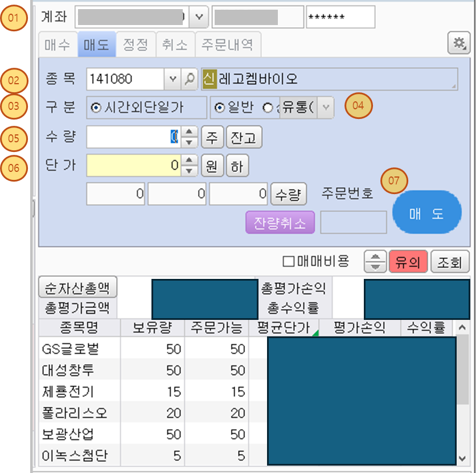This screenshot has height=473, width=476.
Task: Enable the 매매비용 checkbox
Action: tap(289, 261)
